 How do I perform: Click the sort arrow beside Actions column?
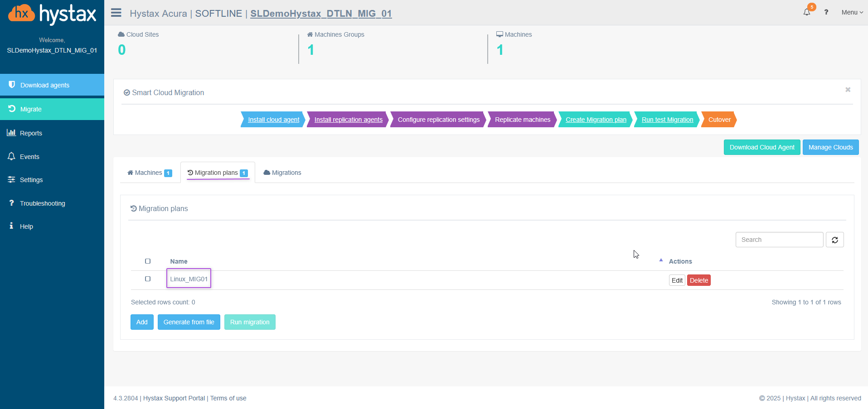[x=661, y=260]
